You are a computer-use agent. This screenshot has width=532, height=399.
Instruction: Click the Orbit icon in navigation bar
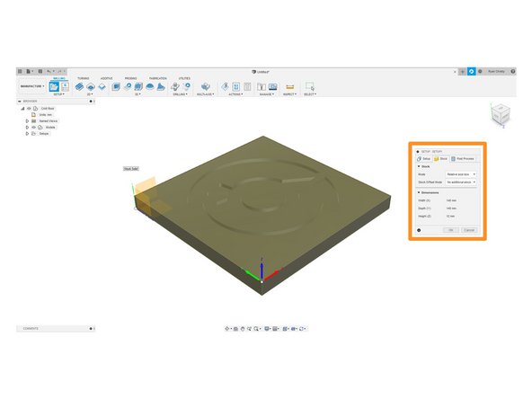227,328
